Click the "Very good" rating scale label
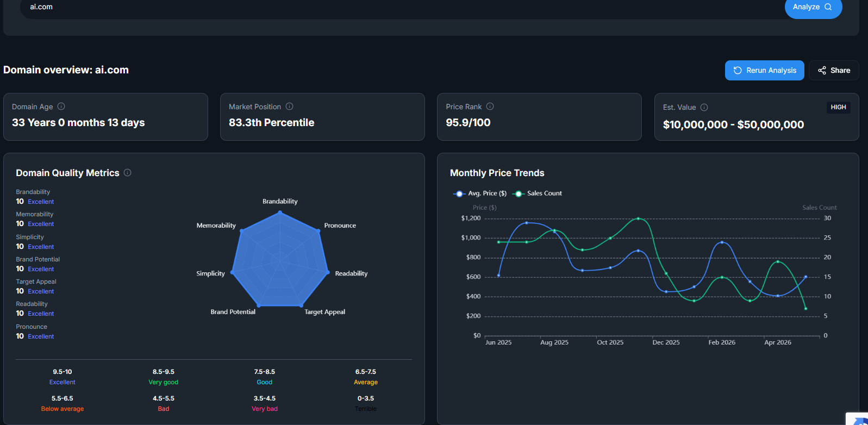The width and height of the screenshot is (868, 425). pyautogui.click(x=164, y=383)
